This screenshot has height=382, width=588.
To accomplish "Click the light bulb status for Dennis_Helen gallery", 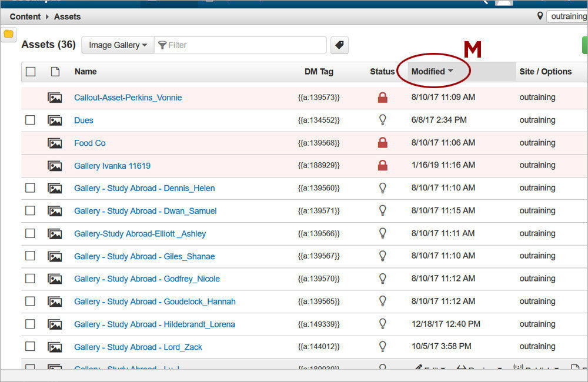I will click(x=383, y=188).
